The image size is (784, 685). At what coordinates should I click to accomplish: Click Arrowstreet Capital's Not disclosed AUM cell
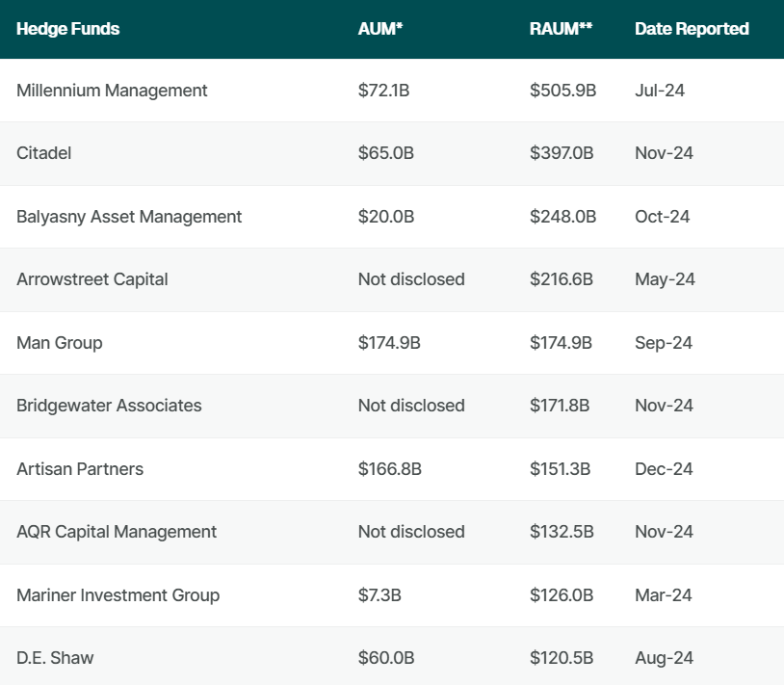(411, 279)
